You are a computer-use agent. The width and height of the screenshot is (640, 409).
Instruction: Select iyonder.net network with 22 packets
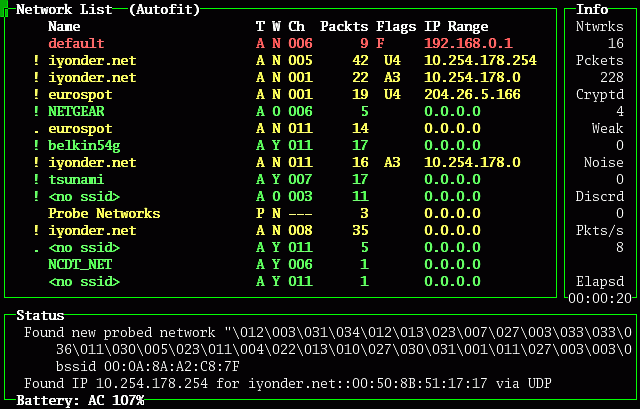[x=92, y=78]
